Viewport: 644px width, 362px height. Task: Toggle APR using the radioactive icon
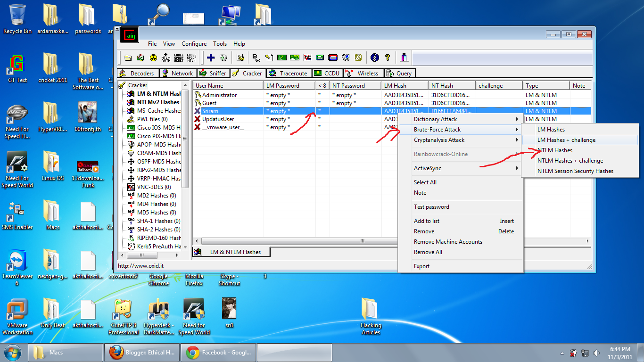(x=153, y=57)
